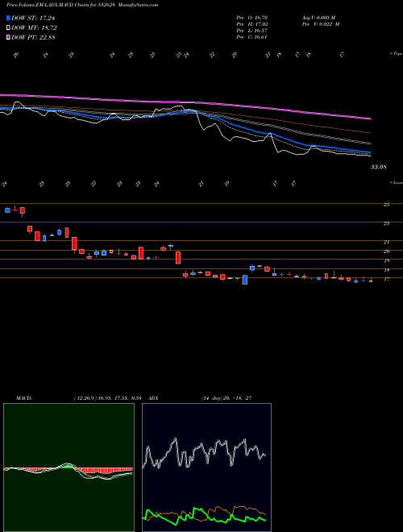Screen dimensions: 403x532
Task: Click the white DOW MT legend swatch
Action: tap(8, 28)
